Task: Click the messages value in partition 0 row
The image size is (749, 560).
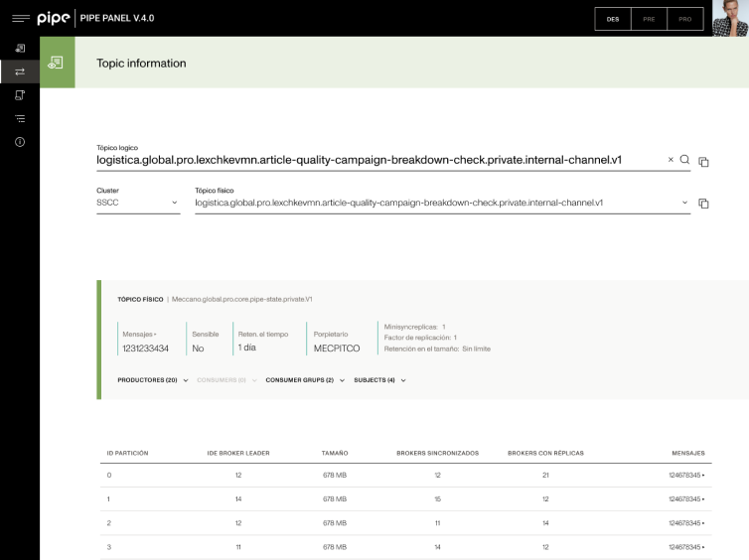Action: (686, 475)
